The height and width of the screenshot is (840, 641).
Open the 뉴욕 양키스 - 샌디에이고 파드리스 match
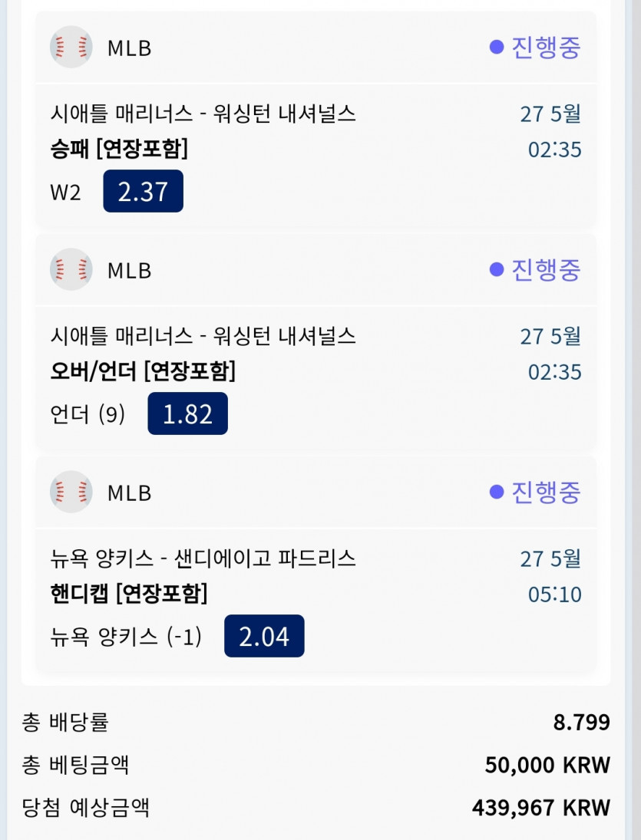(203, 558)
